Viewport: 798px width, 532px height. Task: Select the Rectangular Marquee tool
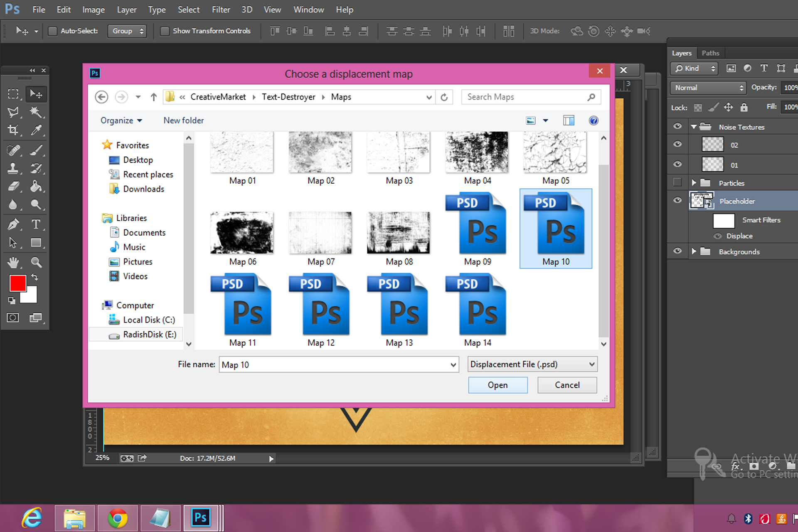click(13, 93)
